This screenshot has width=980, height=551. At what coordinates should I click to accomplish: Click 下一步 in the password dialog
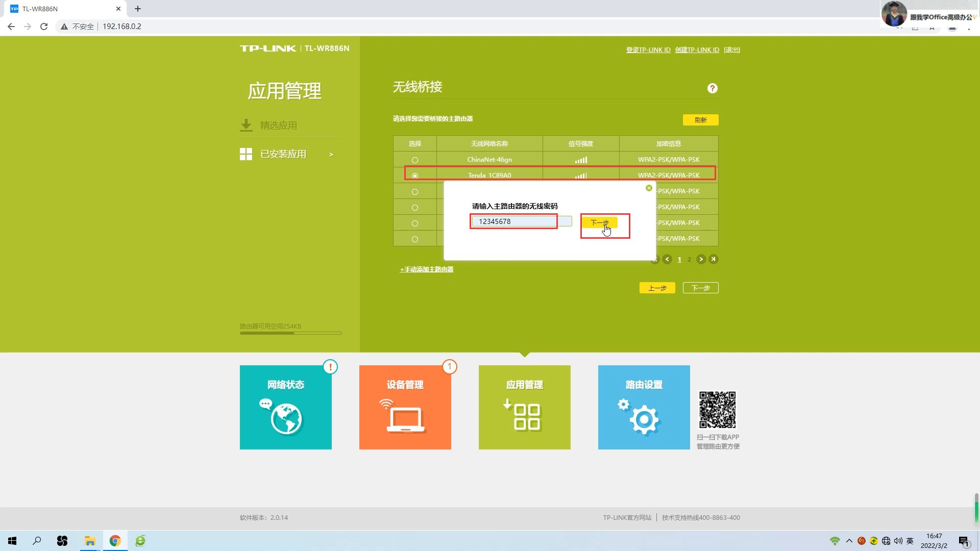click(x=599, y=222)
